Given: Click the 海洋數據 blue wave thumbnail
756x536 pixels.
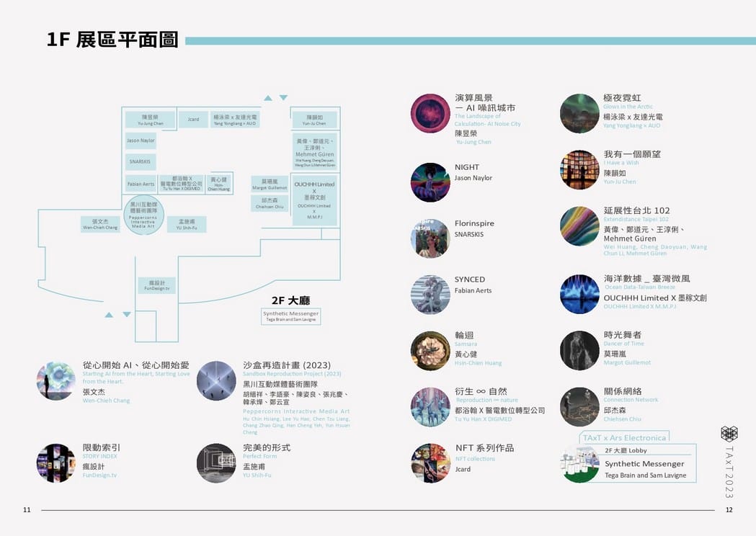Looking at the screenshot, I should point(579,294).
